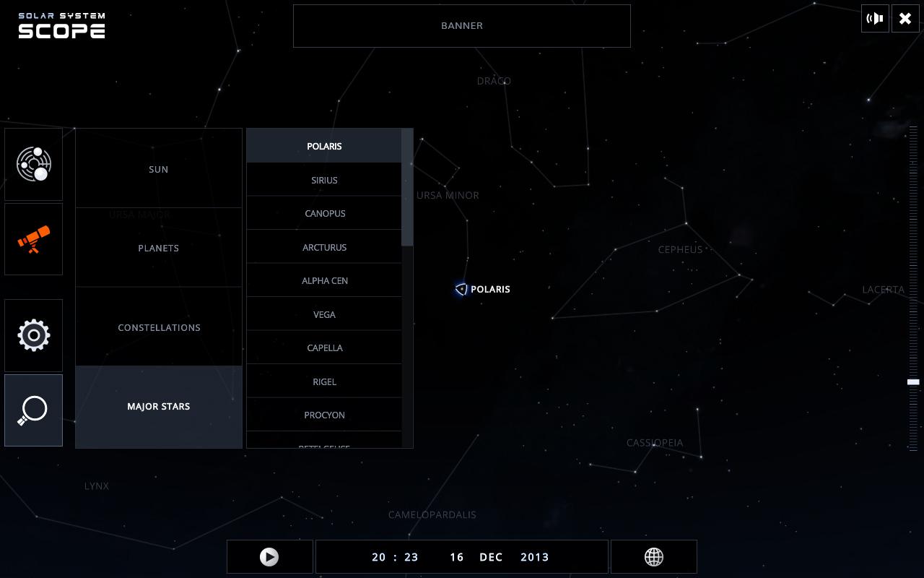Select the Major Stars category
The height and width of the screenshot is (578, 924).
(x=159, y=407)
